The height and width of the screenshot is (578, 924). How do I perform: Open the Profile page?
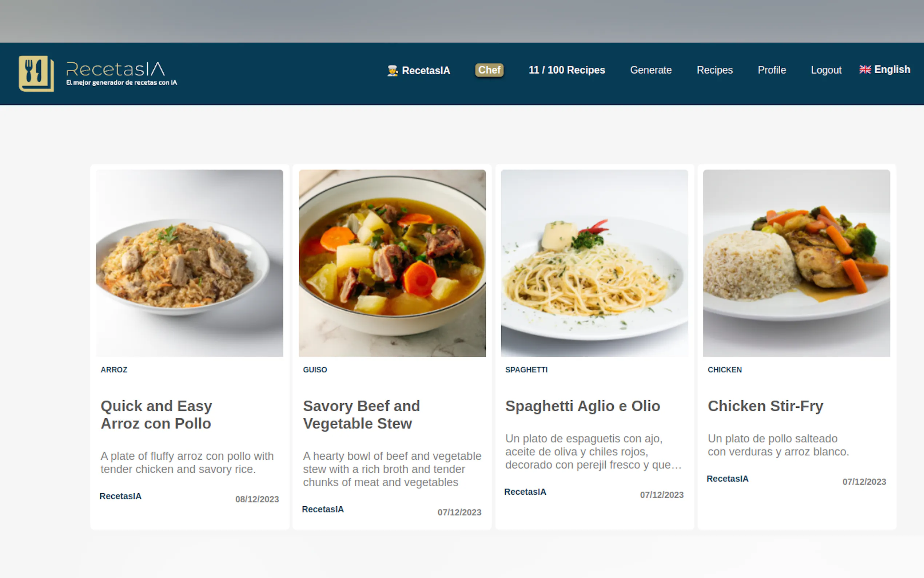[x=772, y=70]
